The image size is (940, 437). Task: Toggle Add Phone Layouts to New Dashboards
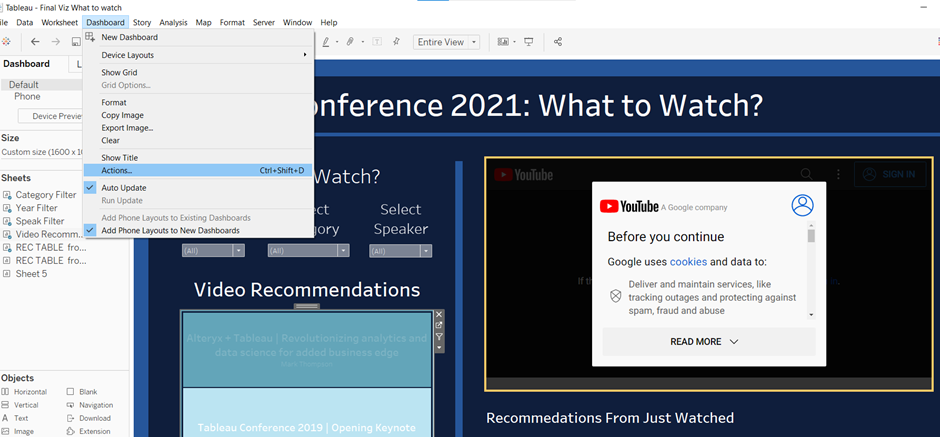(170, 230)
